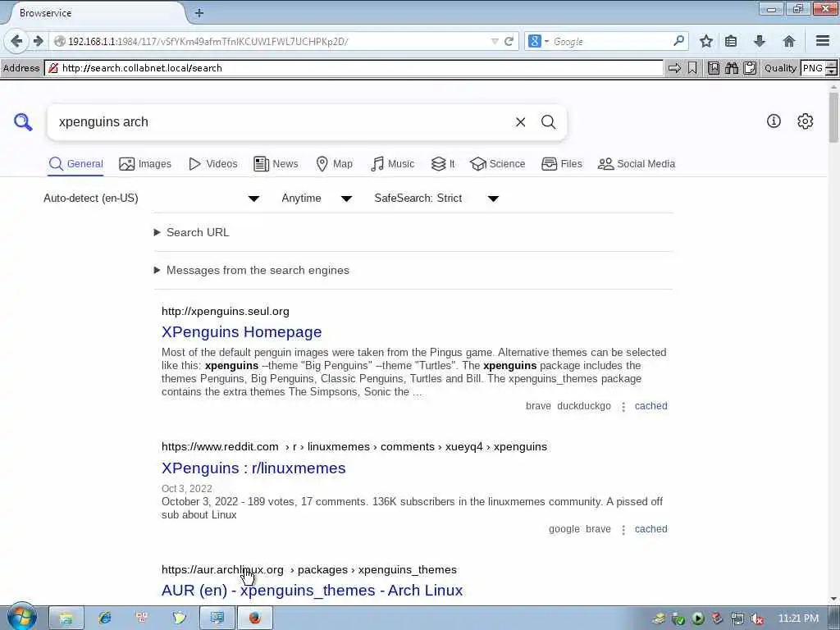Go to the browser home page icon
Viewport: 840px width, 630px height.
pyautogui.click(x=788, y=41)
